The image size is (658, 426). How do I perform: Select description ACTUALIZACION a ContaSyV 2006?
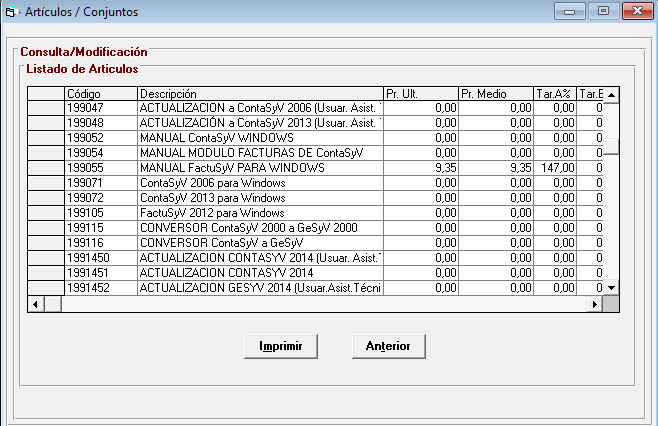260,108
